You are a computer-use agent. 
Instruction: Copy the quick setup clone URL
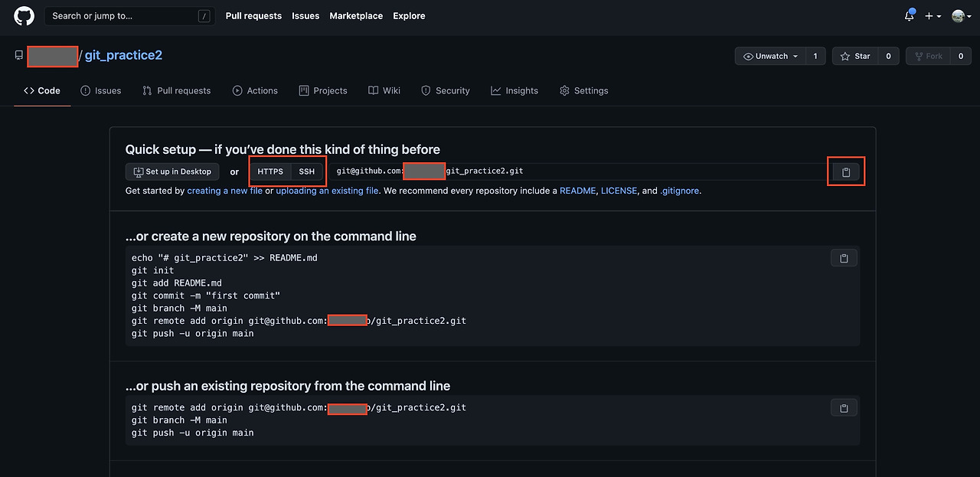click(x=846, y=172)
